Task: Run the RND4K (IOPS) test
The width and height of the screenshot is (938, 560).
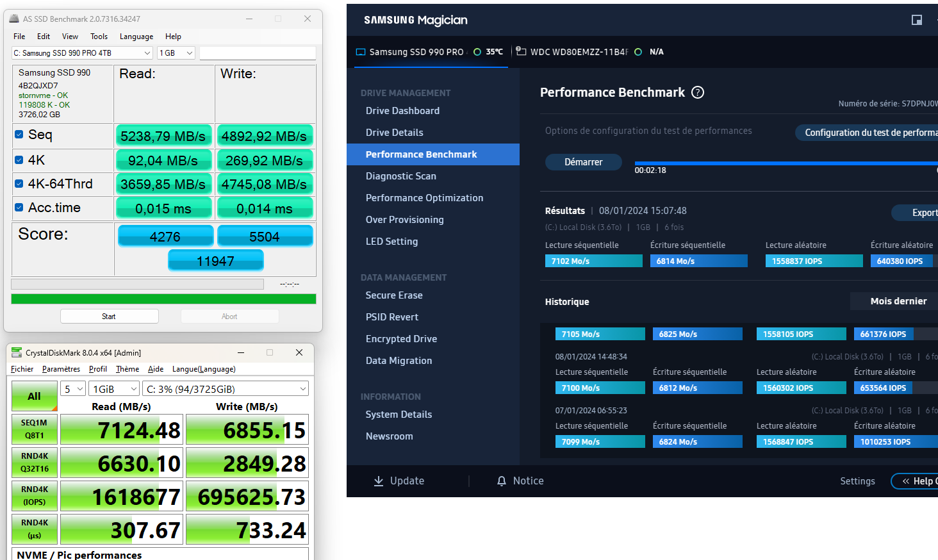Action: pos(35,496)
